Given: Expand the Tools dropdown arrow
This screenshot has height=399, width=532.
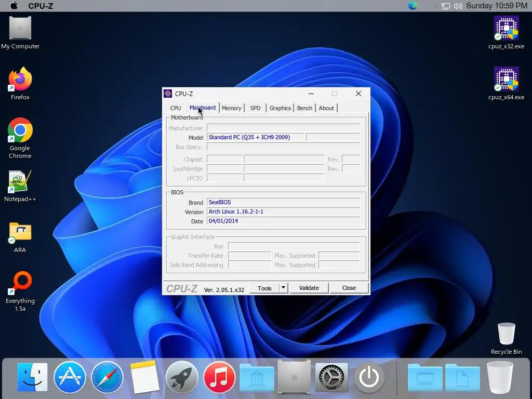Looking at the screenshot, I should 283,288.
